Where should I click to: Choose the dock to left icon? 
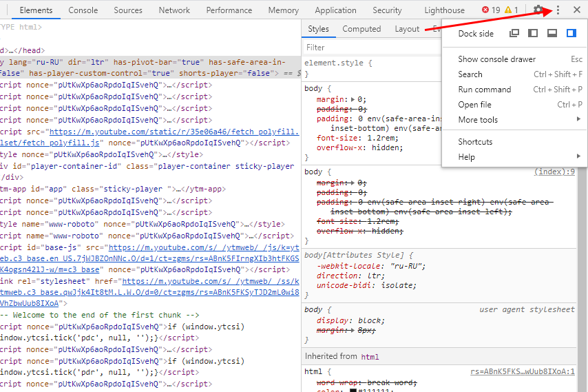[533, 33]
